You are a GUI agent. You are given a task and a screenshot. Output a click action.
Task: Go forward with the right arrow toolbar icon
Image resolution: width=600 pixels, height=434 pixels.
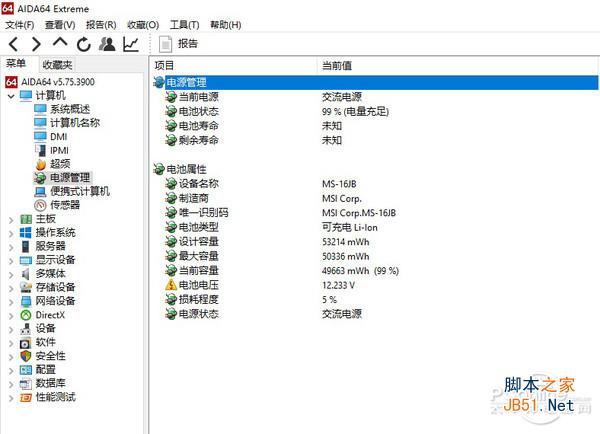pos(36,44)
